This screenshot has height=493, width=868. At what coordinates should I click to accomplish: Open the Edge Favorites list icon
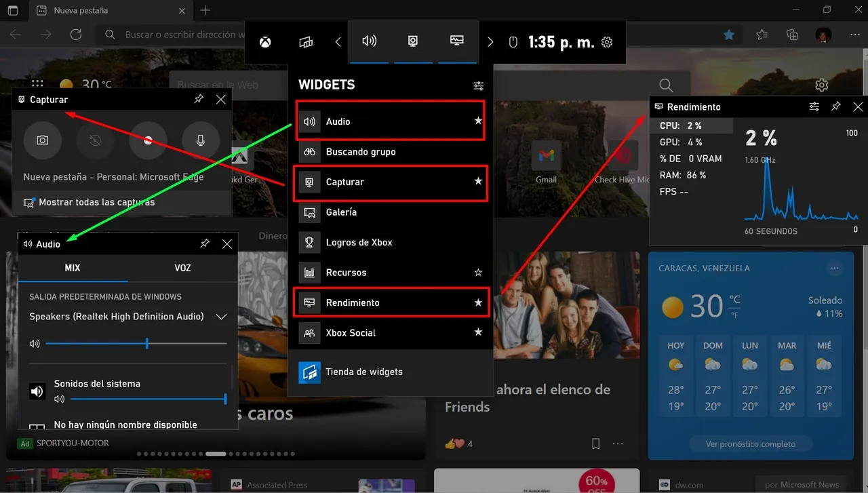tap(762, 35)
